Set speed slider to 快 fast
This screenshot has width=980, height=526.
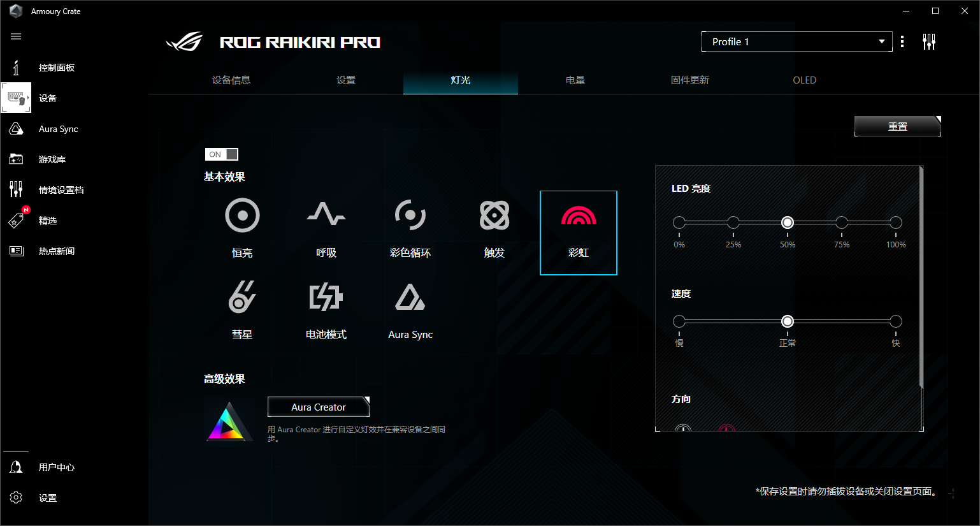(895, 321)
